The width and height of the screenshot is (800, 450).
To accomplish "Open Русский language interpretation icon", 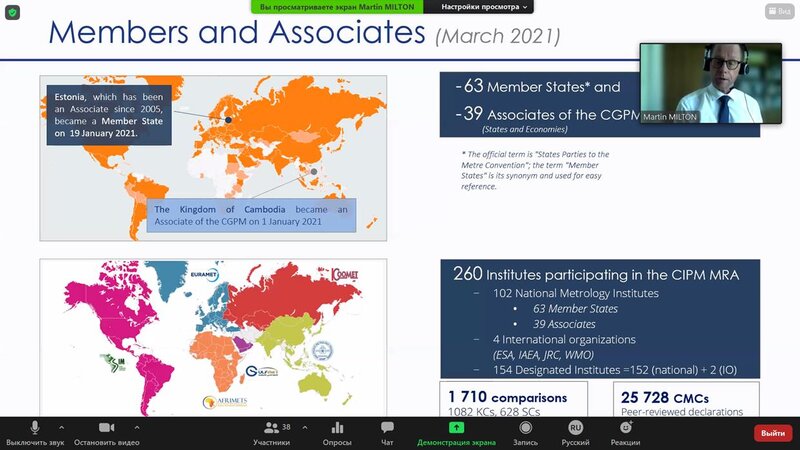I will point(575,432).
